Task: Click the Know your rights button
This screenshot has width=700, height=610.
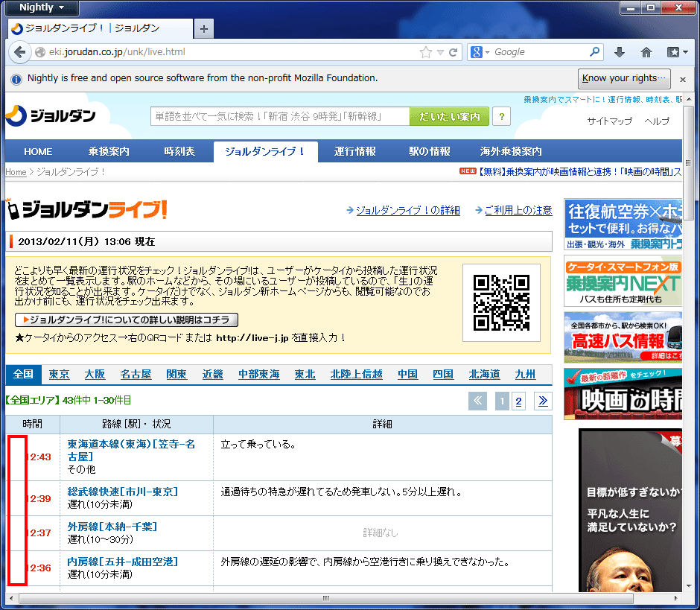Action: (x=624, y=78)
